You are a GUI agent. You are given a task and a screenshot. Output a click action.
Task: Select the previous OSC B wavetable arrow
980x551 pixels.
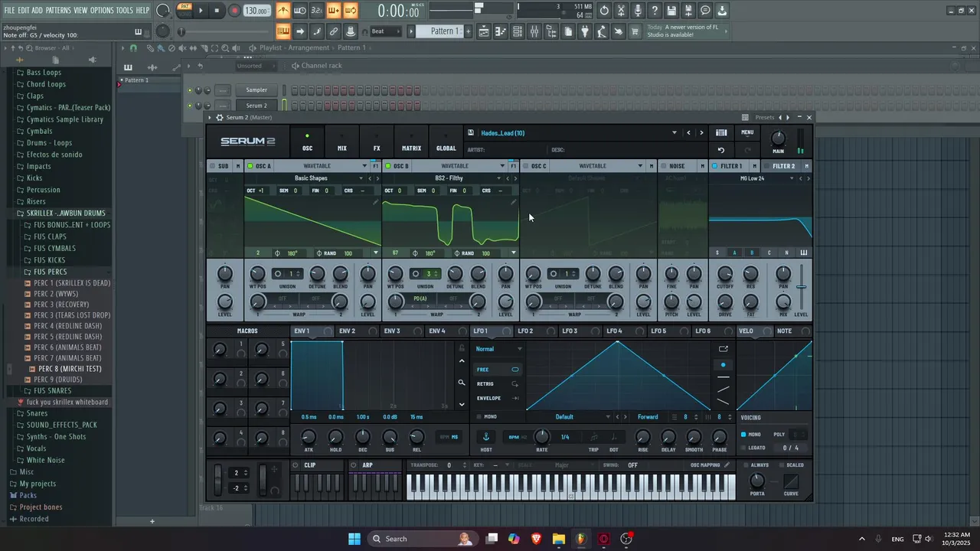pos(508,178)
